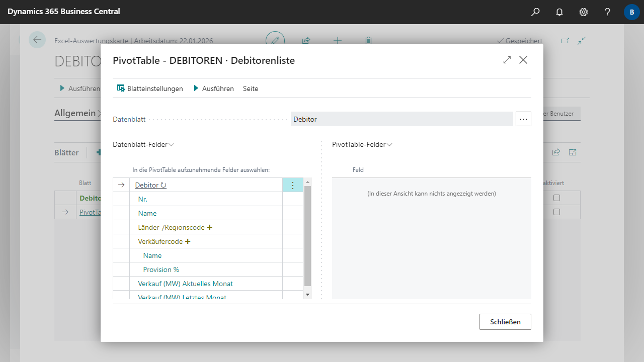
Task: Open the search magnifier in top bar
Action: (x=535, y=12)
